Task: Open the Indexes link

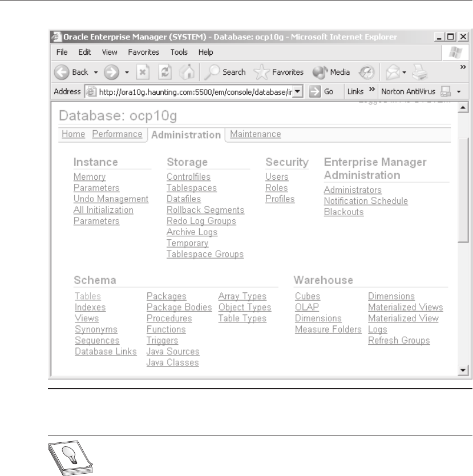Action: [90, 307]
